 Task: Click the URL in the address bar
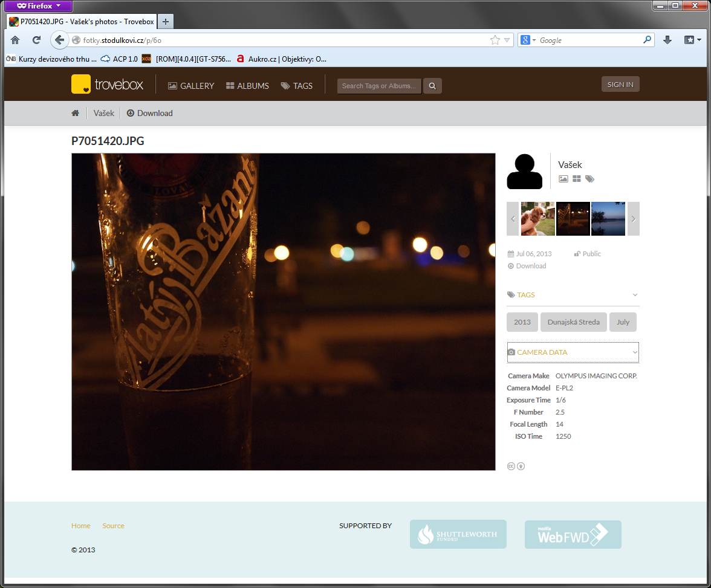click(122, 40)
